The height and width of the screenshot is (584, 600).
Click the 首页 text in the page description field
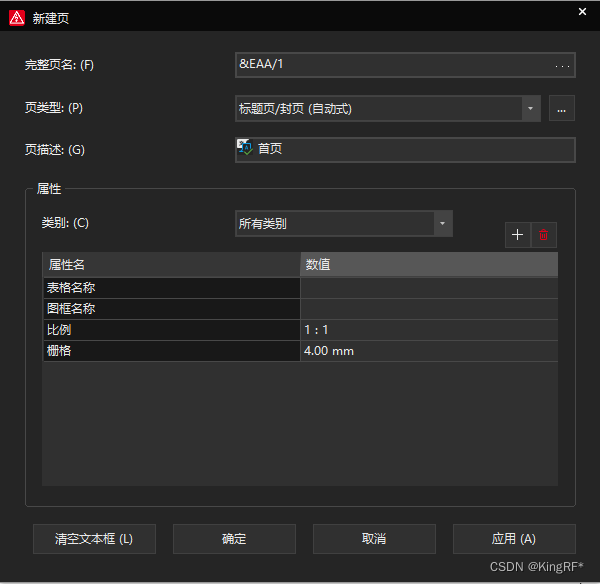point(270,149)
